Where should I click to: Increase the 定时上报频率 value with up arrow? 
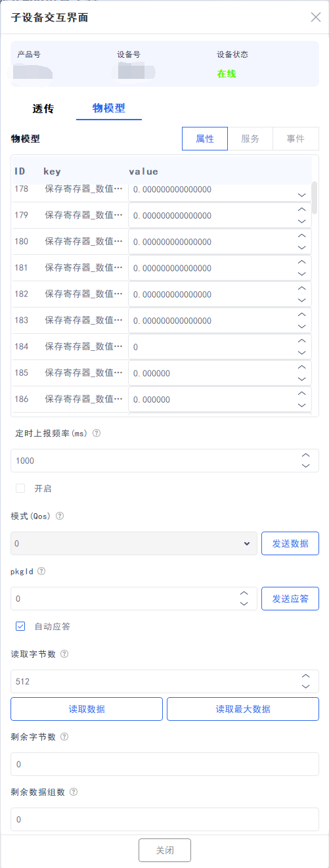[x=305, y=455]
